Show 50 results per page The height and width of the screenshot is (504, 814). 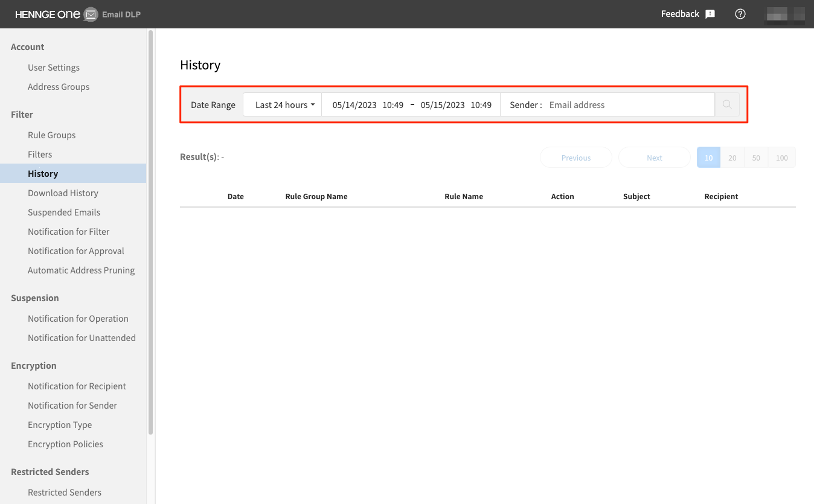[756, 158]
